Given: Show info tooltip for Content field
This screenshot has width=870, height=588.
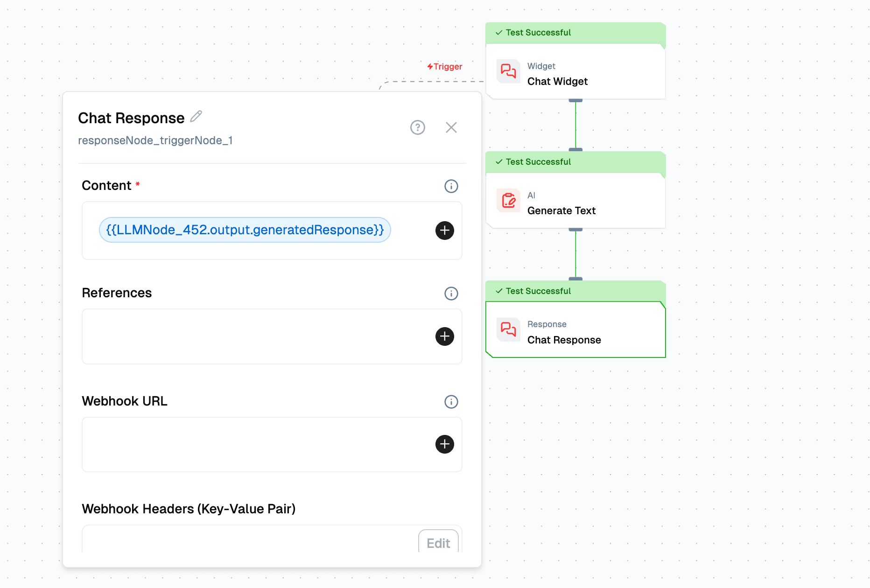Looking at the screenshot, I should click(x=451, y=186).
